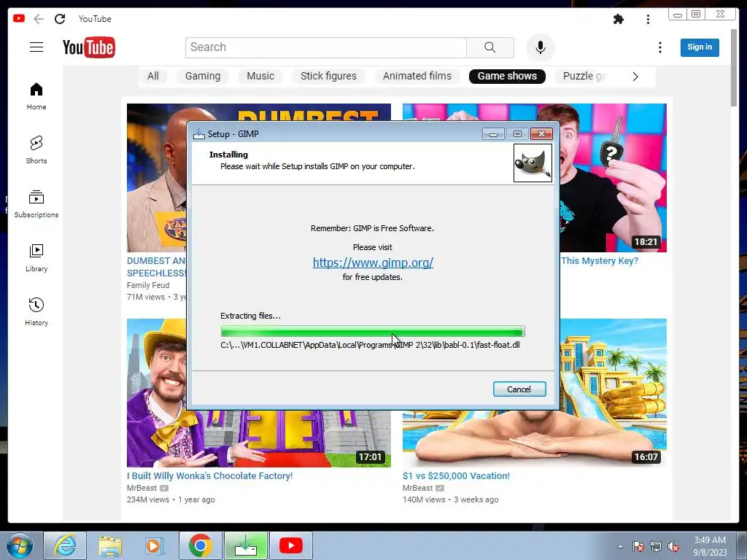Select the YouTube app taskbar item

click(x=291, y=545)
